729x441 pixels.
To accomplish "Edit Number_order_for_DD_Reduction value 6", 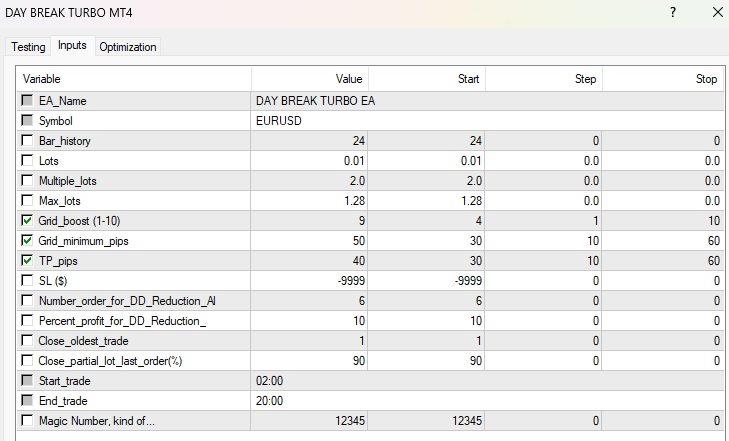I will [x=309, y=301].
